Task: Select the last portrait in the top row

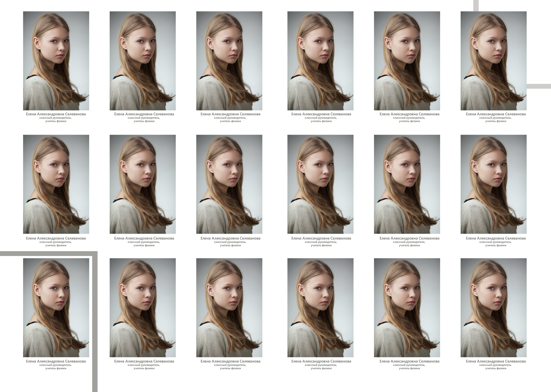Action: pyautogui.click(x=493, y=61)
